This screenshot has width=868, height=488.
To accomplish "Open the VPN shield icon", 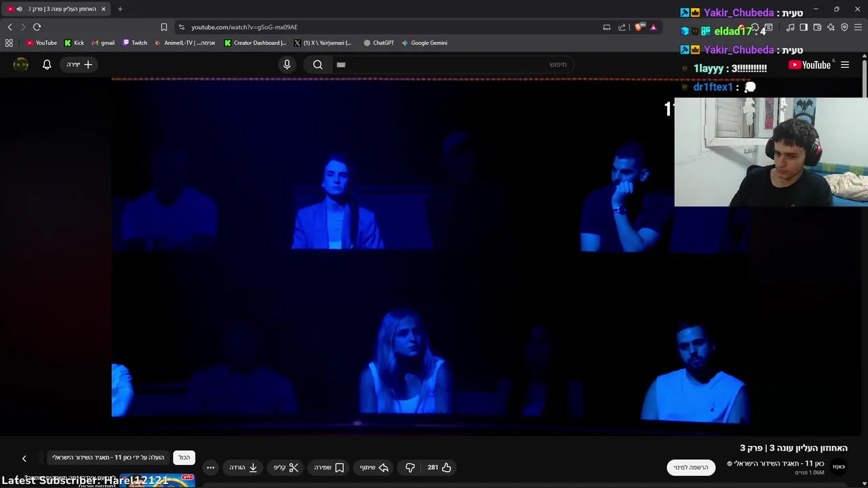I will (x=844, y=27).
